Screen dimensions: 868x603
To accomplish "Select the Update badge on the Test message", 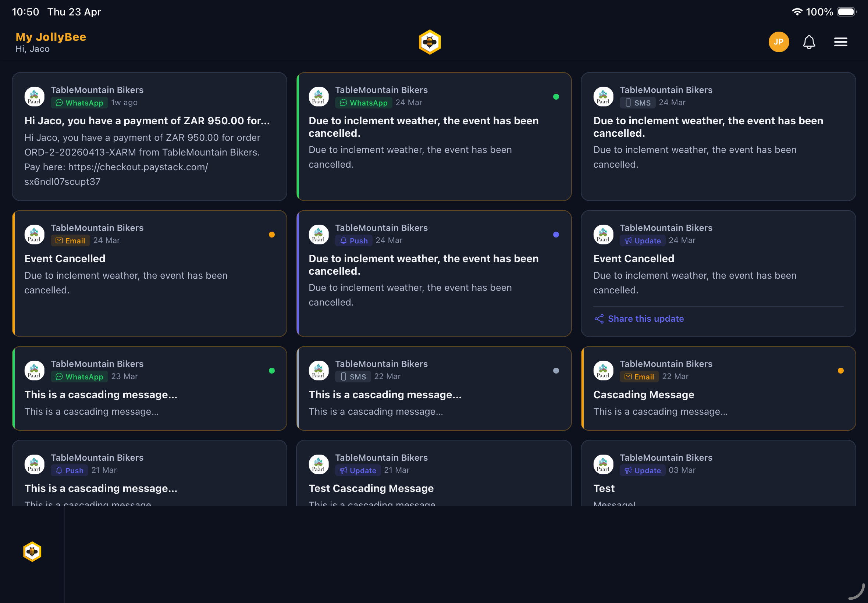I will (x=642, y=470).
